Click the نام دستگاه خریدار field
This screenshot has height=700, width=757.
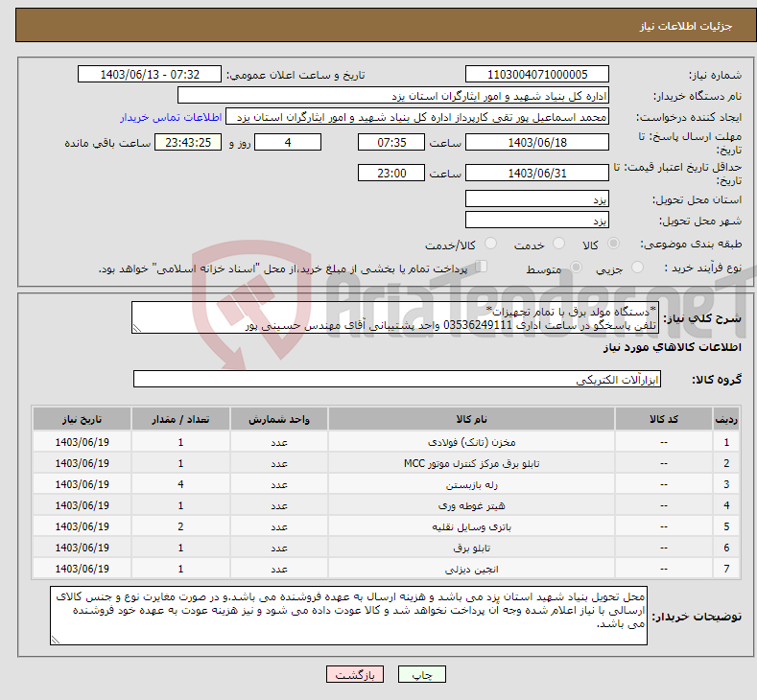393,96
